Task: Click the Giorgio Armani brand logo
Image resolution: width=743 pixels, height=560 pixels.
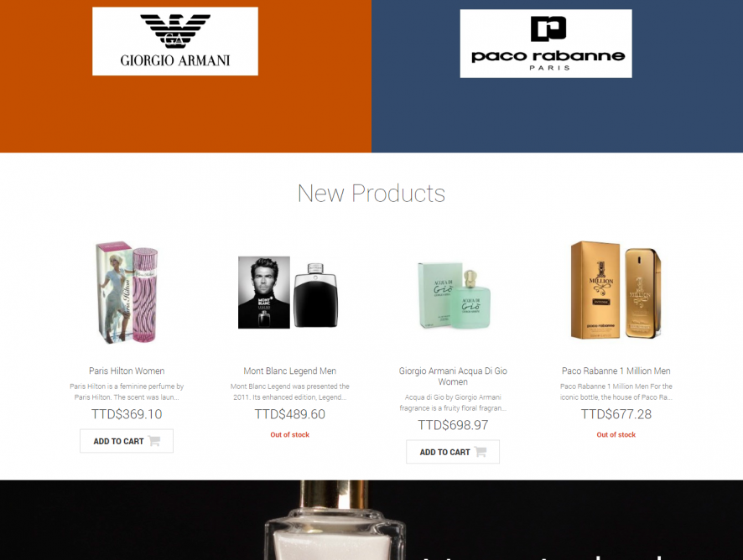Action: point(175,41)
